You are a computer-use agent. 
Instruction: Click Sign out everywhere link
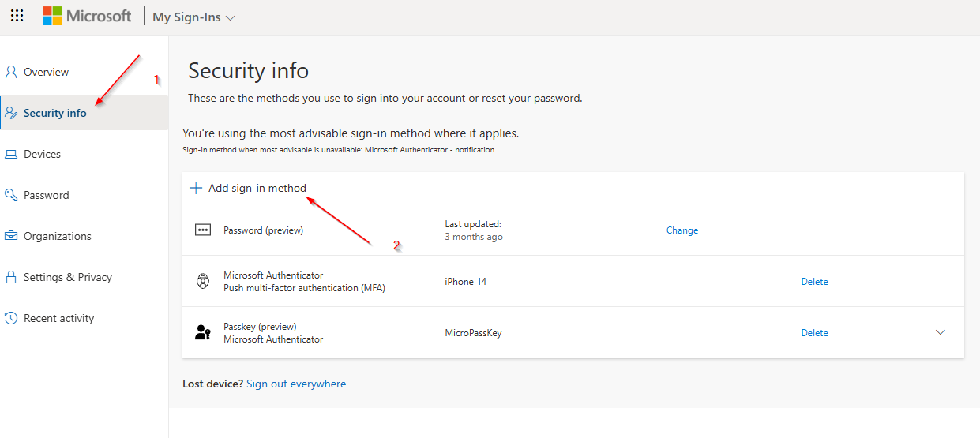pos(296,384)
